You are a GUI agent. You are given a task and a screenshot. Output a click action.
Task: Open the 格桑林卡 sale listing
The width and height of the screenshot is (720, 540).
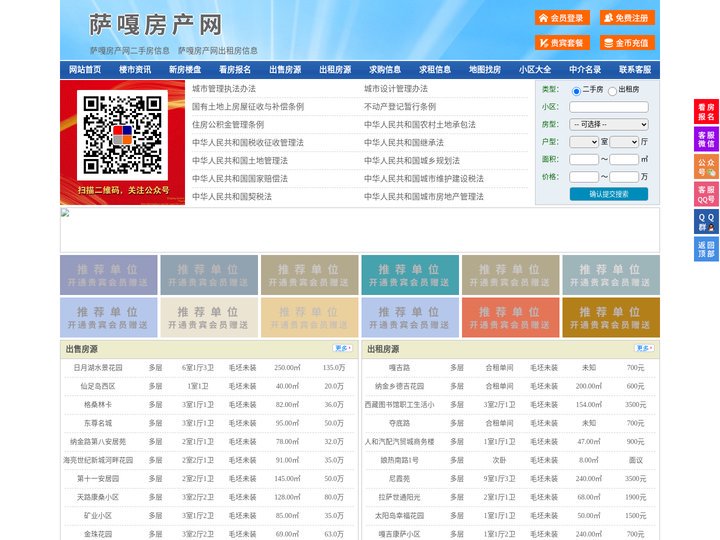coord(98,405)
